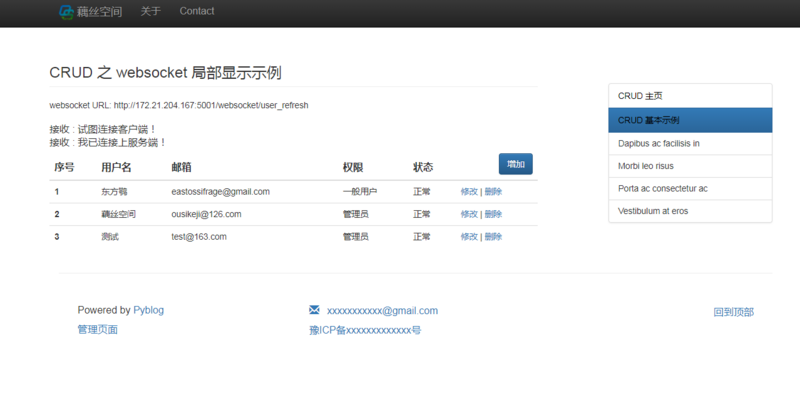Click the message 接收：我已连接上服务端！

click(108, 142)
